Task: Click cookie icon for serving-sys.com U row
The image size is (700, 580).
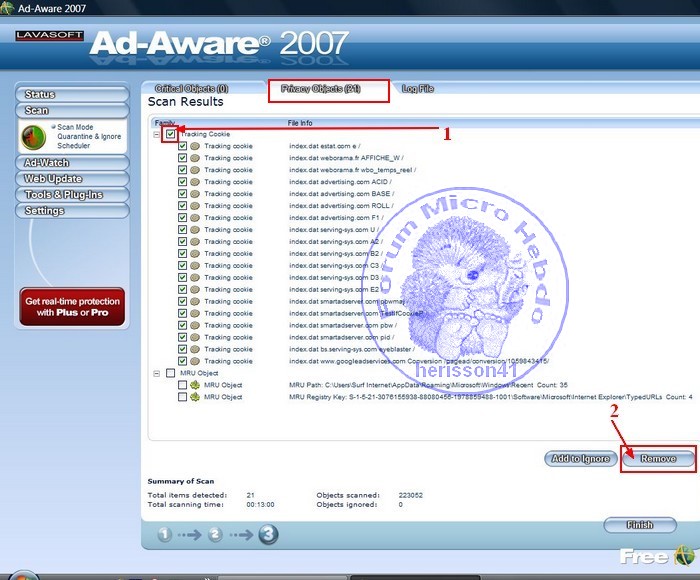Action: pos(195,229)
